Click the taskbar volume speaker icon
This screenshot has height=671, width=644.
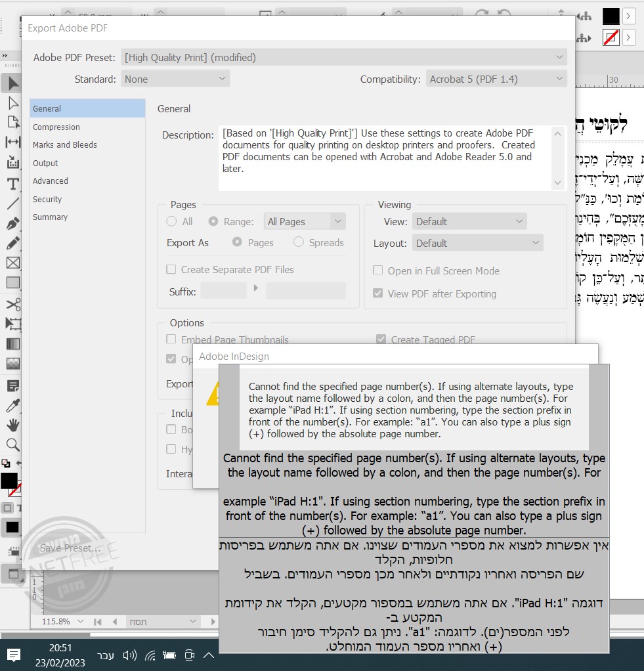coord(129,655)
